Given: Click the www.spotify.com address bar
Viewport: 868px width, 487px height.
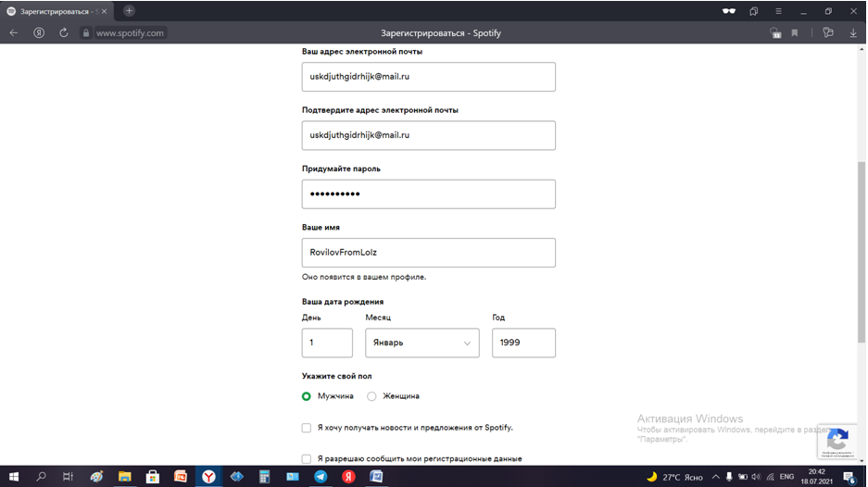Looking at the screenshot, I should [130, 32].
